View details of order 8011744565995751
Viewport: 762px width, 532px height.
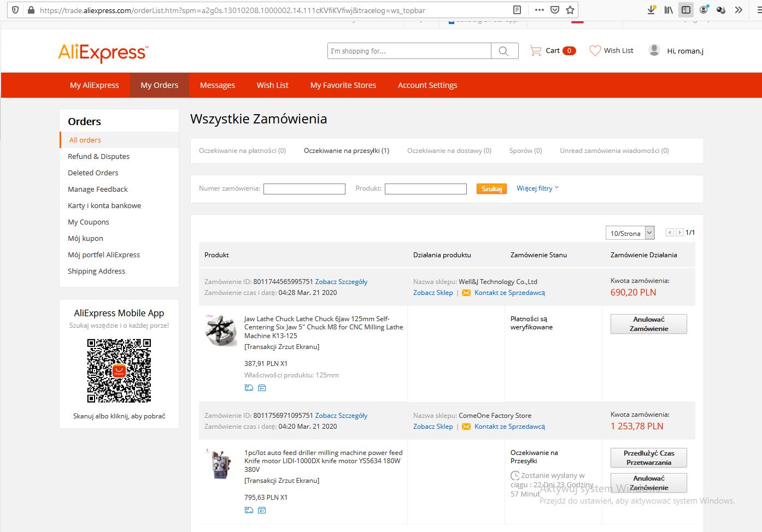coord(341,282)
